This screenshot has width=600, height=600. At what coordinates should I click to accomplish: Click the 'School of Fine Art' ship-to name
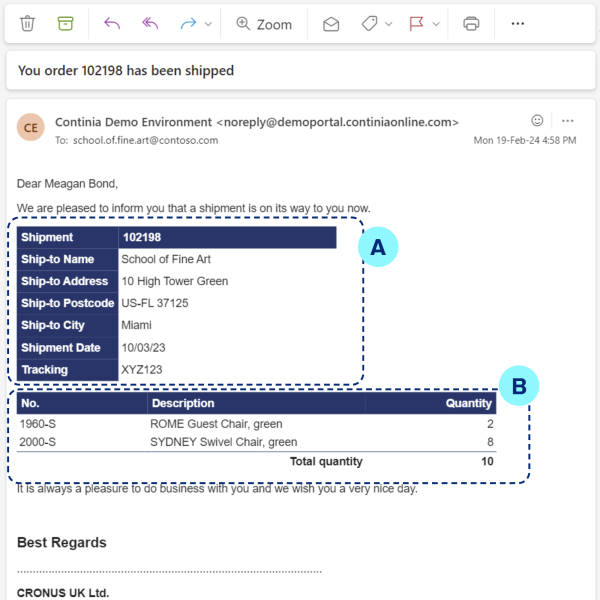point(166,259)
